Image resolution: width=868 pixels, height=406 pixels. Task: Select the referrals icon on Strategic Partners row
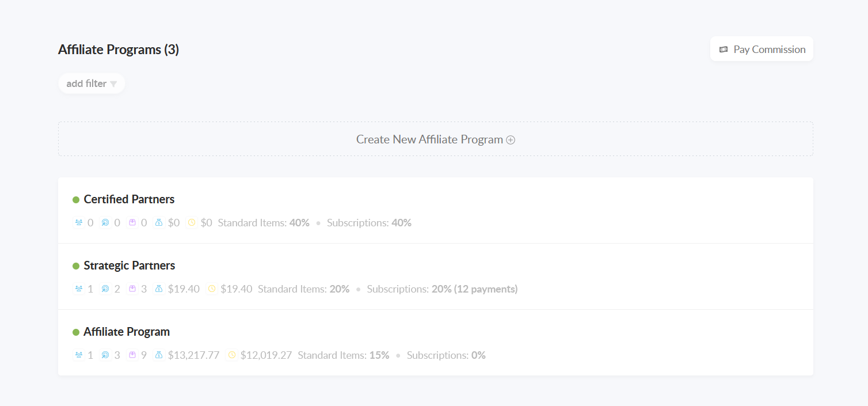[x=105, y=289]
